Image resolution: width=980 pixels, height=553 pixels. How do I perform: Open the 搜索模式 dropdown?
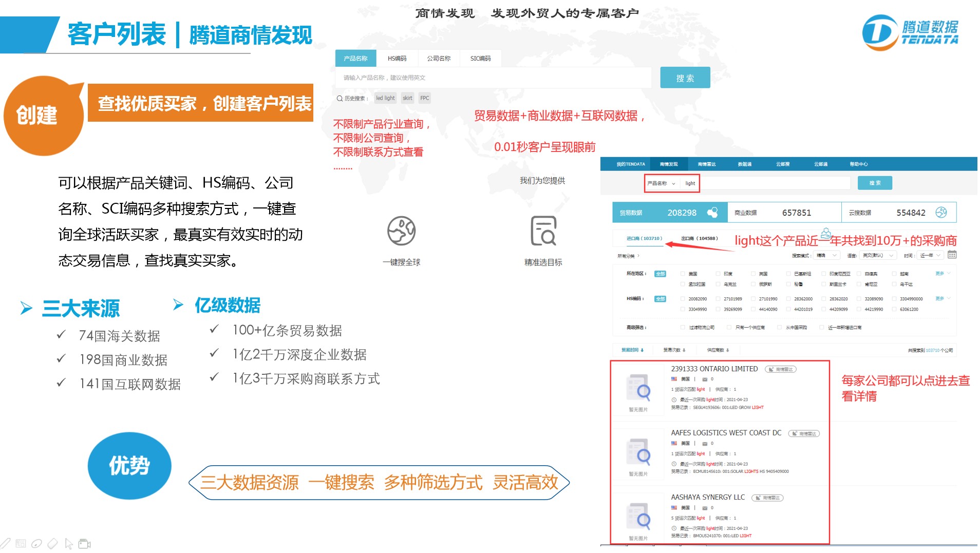tap(826, 255)
